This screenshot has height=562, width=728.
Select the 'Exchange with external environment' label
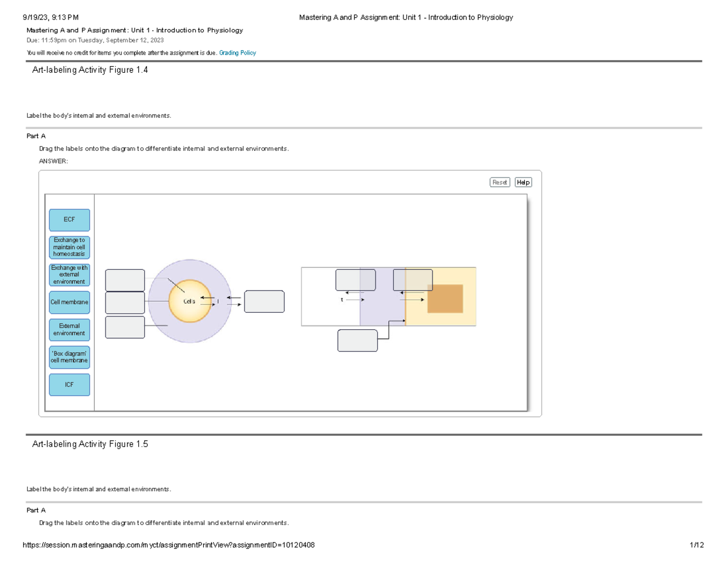point(69,275)
